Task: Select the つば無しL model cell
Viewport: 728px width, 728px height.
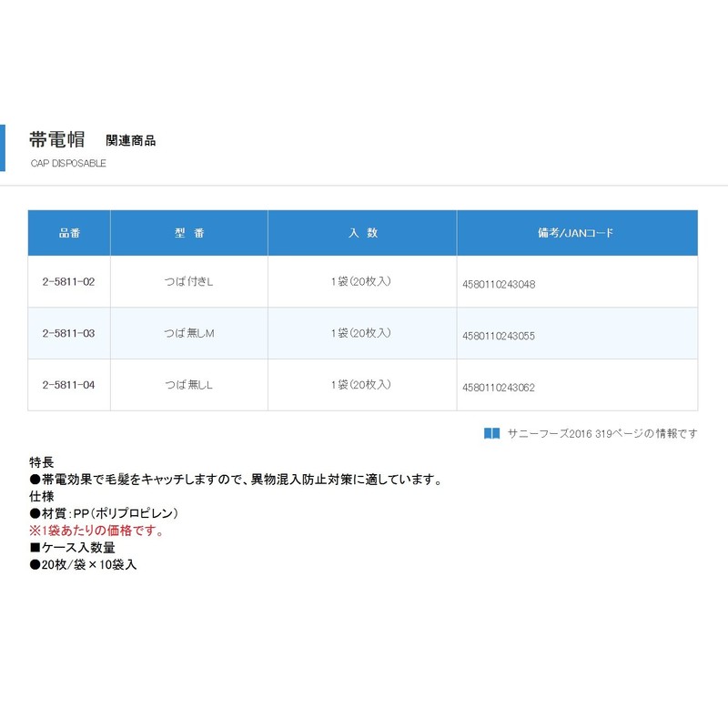Action: click(188, 385)
